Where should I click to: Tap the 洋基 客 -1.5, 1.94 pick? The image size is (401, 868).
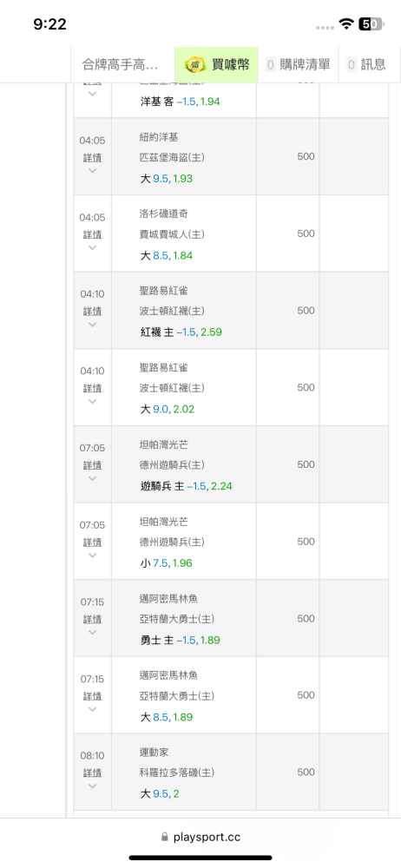point(180,102)
